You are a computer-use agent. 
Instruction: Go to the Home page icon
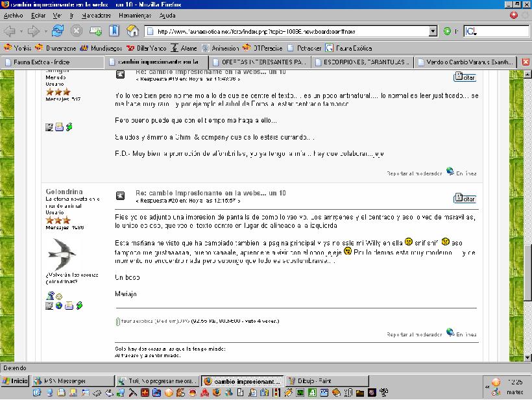click(133, 31)
